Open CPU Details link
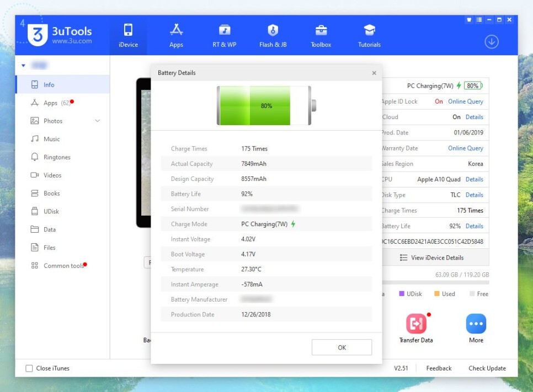The image size is (533, 392). (474, 179)
